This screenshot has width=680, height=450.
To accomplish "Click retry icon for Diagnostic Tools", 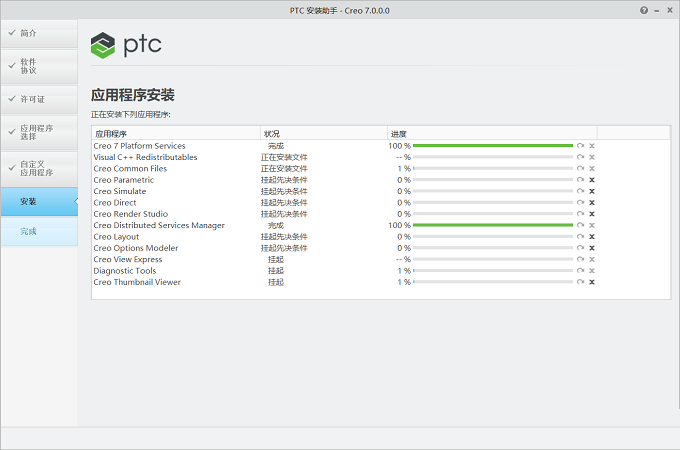I will [x=580, y=271].
